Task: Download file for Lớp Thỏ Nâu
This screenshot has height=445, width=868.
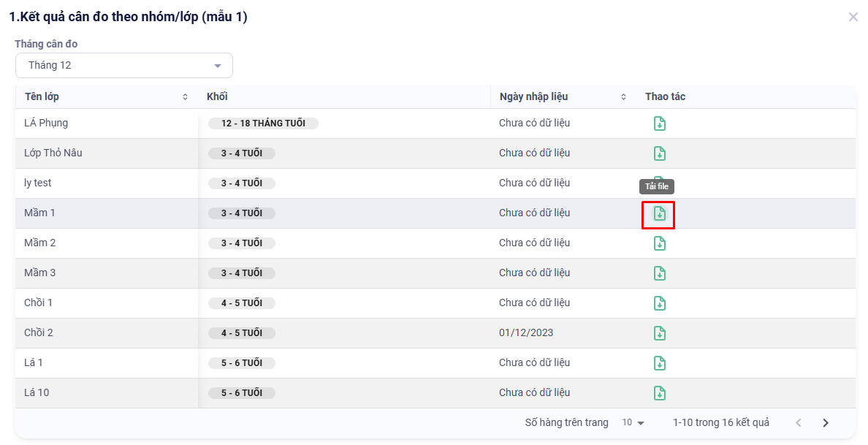Action: pos(659,153)
